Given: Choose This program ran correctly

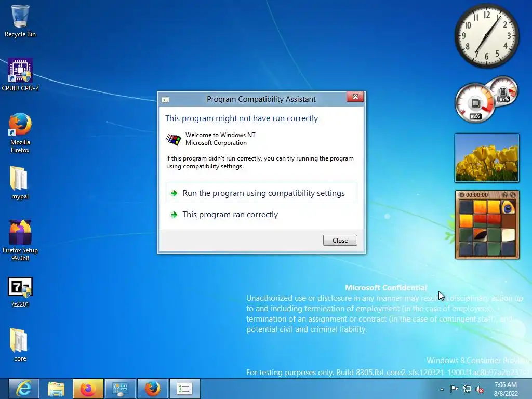Looking at the screenshot, I should tap(261, 215).
